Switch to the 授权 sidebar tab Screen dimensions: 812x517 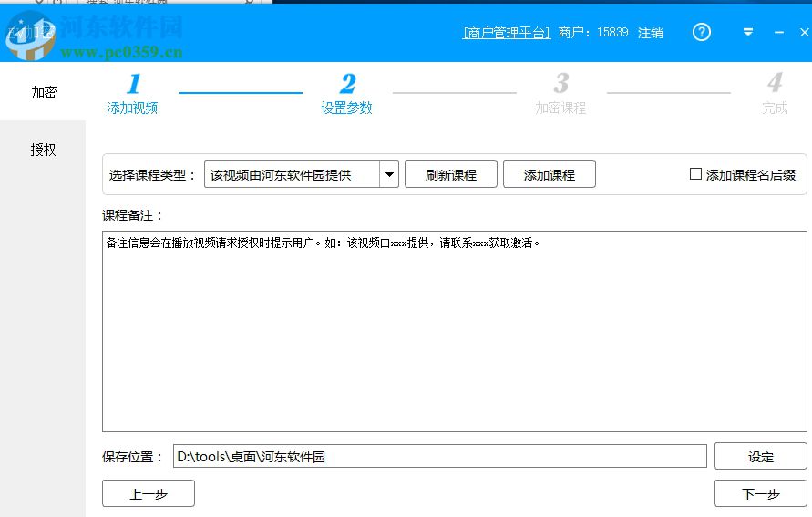(x=43, y=150)
